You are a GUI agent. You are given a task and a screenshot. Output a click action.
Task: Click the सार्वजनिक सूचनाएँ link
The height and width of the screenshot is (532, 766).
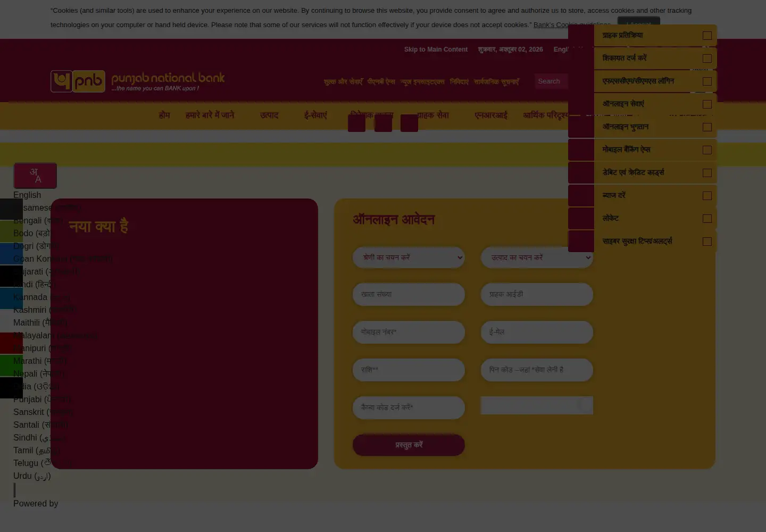pyautogui.click(x=496, y=82)
